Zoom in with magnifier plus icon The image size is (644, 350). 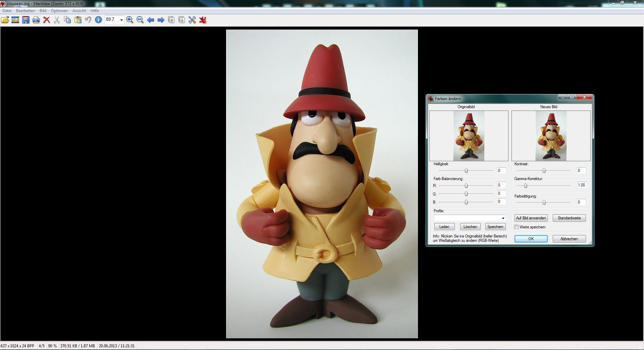(130, 20)
